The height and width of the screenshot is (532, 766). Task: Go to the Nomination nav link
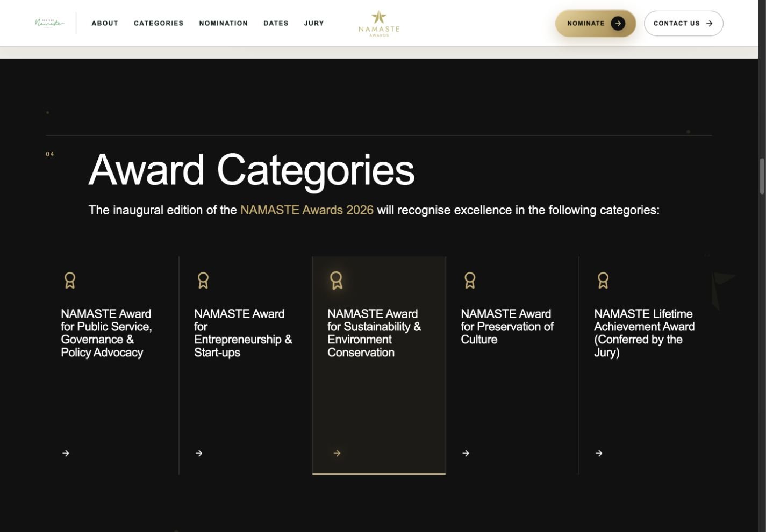[x=224, y=24]
